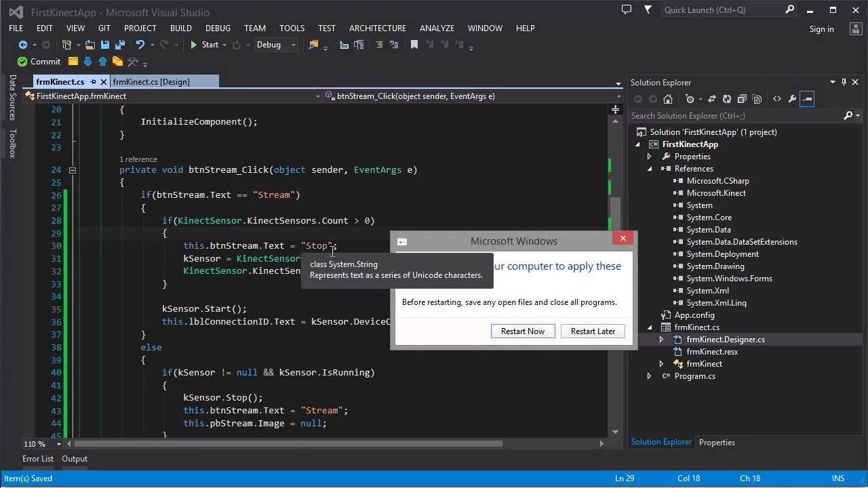
Task: Click the Find in Files toolbar icon
Action: (313, 45)
